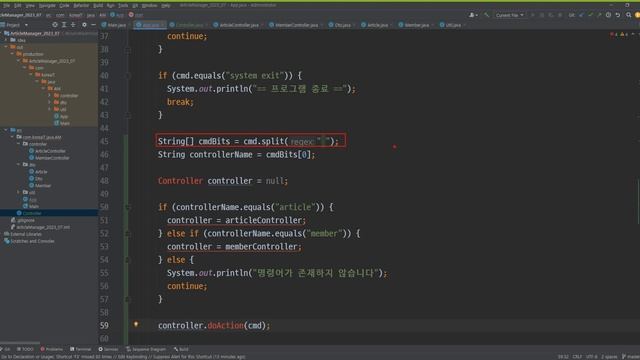Open the user account icon dropdown
This screenshot has height=360, width=640.
click(473, 15)
